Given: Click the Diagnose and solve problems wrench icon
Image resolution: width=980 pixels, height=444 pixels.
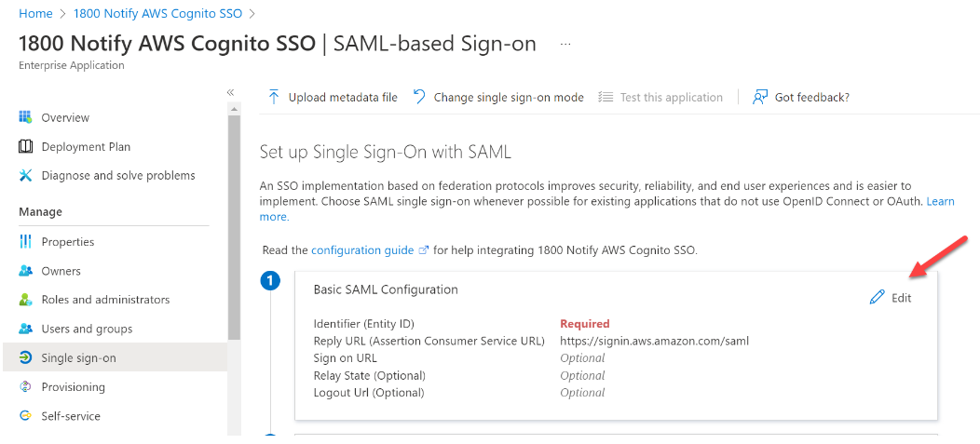Looking at the screenshot, I should click(x=25, y=176).
